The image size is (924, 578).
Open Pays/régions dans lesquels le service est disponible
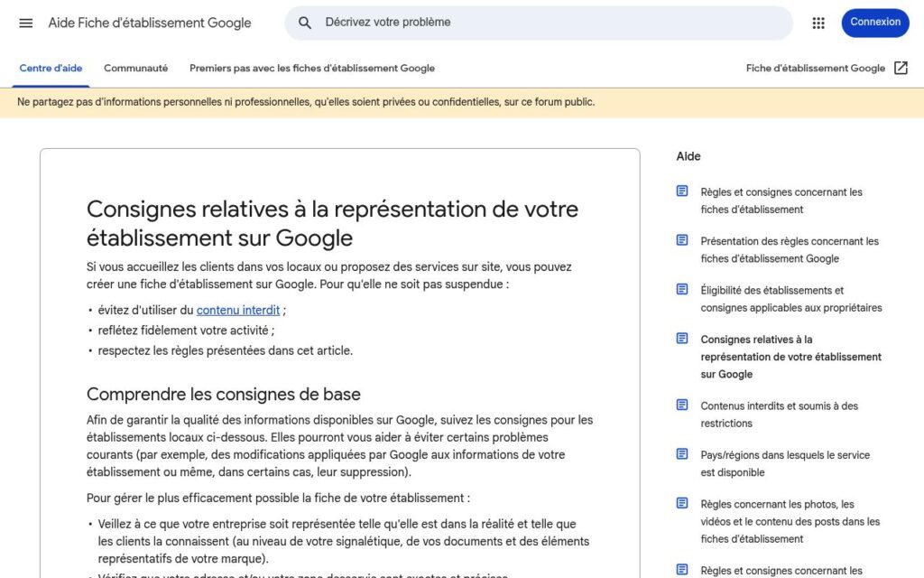[x=785, y=463]
